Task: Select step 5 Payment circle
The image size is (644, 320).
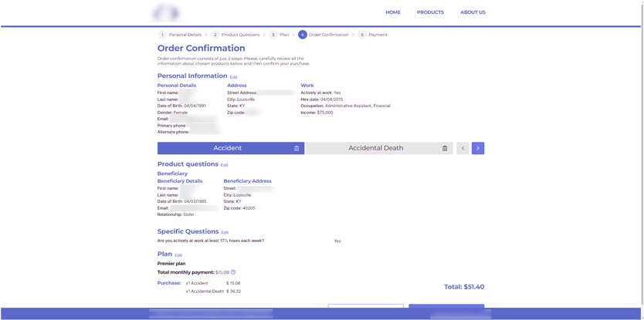Action: pyautogui.click(x=362, y=35)
